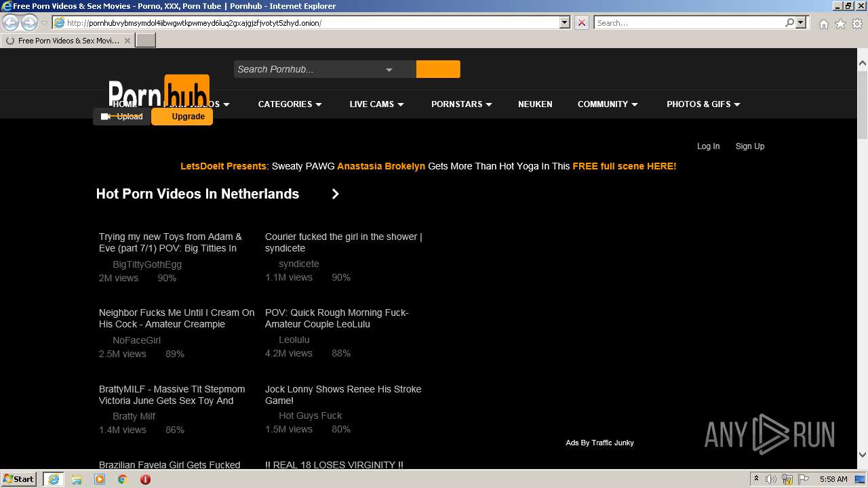Click the vertical scrollbar thumb
The image size is (868, 488).
[x=862, y=105]
